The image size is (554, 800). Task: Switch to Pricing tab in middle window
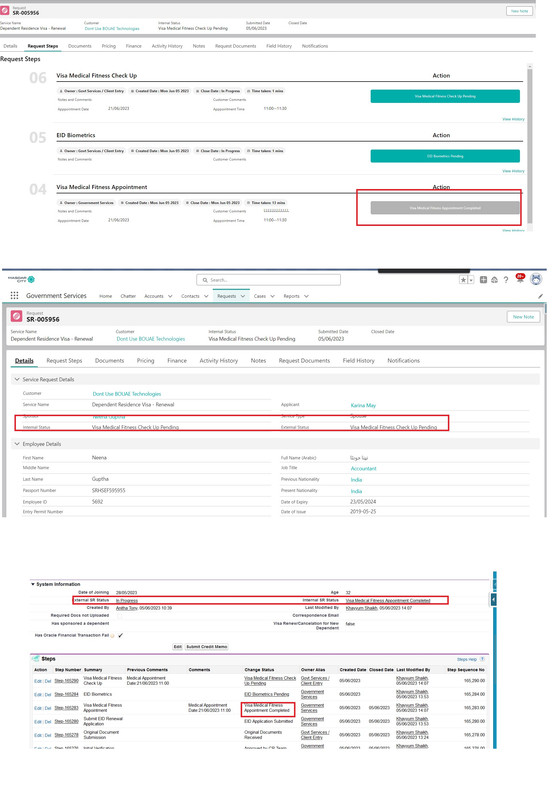145,360
